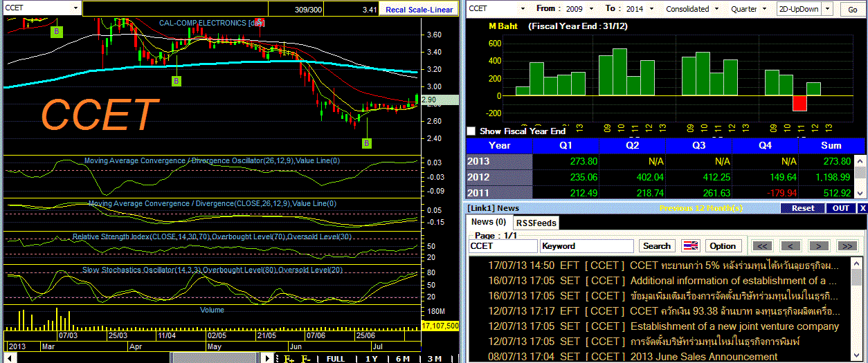The width and height of the screenshot is (868, 363).
Task: Click the CCET symbol field in News
Action: 503,246
